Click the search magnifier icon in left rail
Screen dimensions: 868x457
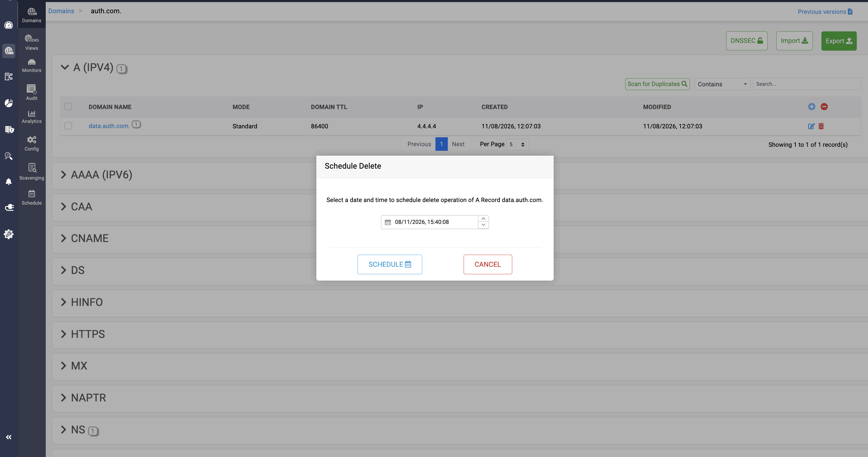(9, 156)
